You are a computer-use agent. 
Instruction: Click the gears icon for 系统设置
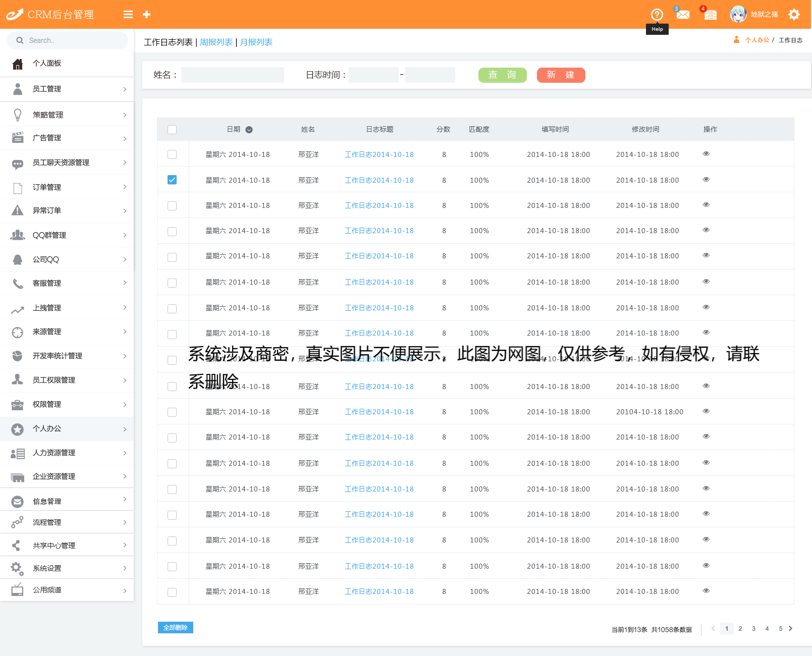coord(18,569)
